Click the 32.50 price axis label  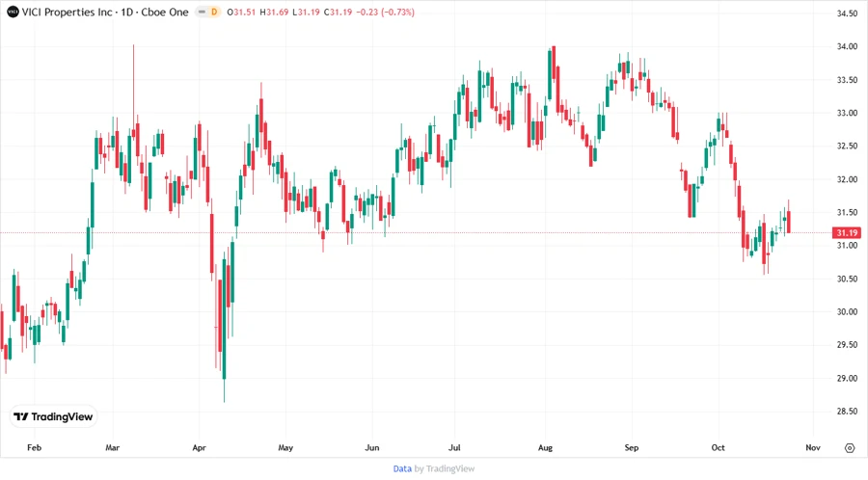[x=847, y=146]
